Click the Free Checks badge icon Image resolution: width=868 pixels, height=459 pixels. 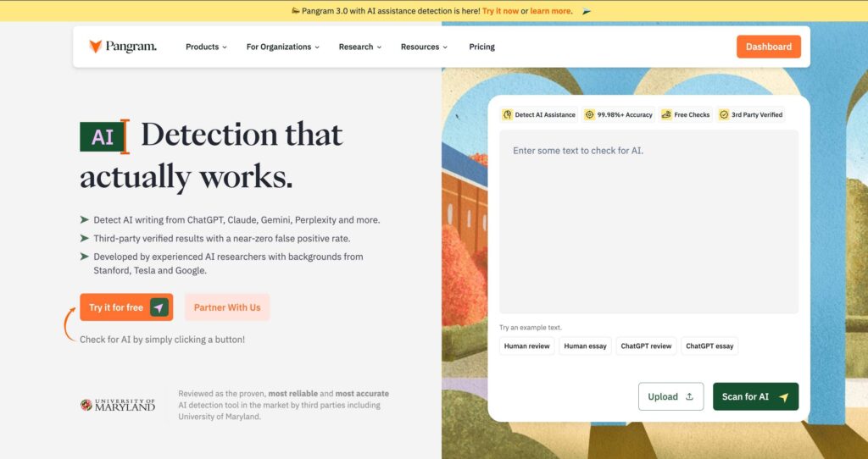666,114
